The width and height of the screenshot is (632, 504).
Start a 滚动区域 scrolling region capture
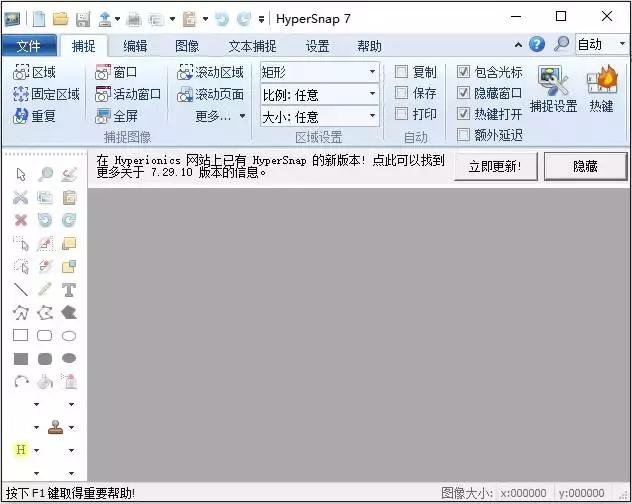210,72
